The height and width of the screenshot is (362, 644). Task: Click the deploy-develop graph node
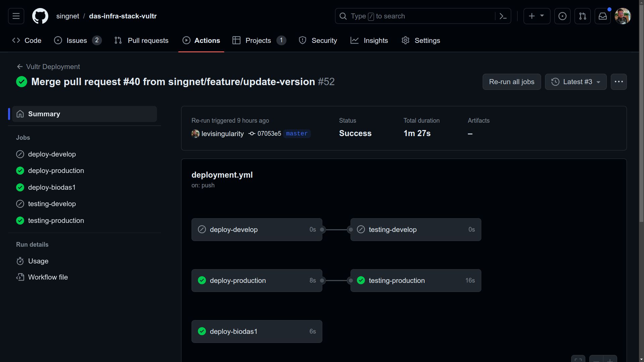[x=257, y=230]
